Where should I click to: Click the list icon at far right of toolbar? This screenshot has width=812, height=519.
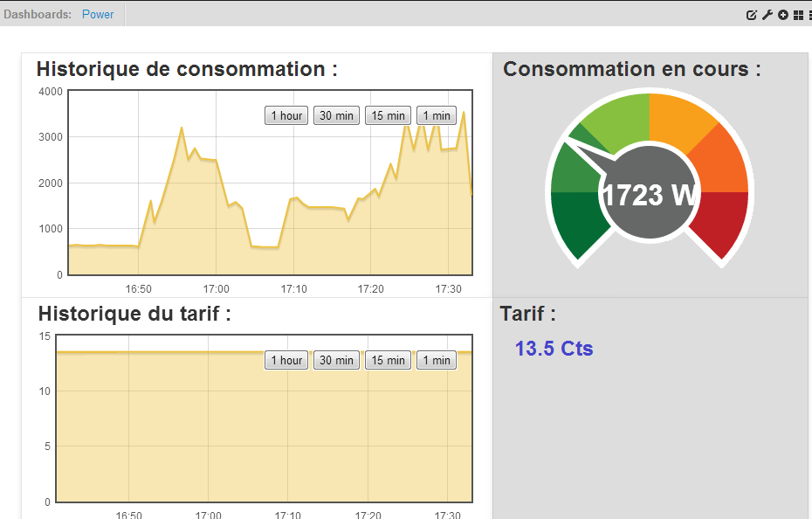click(x=809, y=15)
